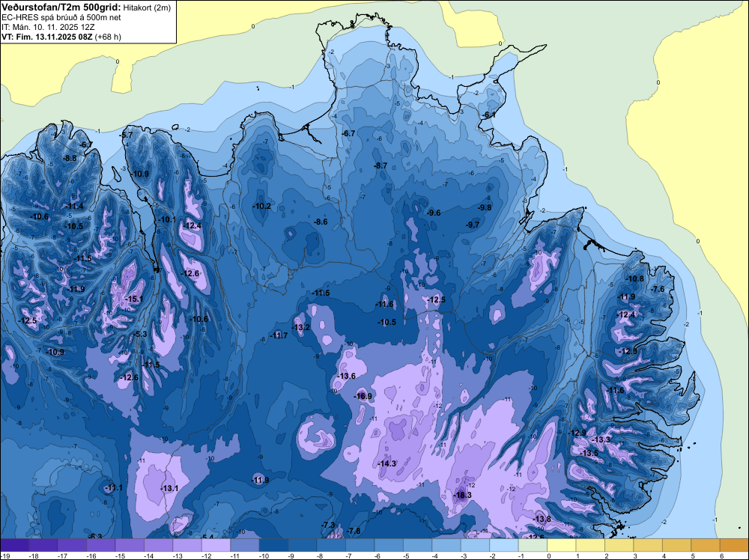749x560 pixels.
Task: Click the yellow legend swatch between 0 and 1
Action: 561,545
